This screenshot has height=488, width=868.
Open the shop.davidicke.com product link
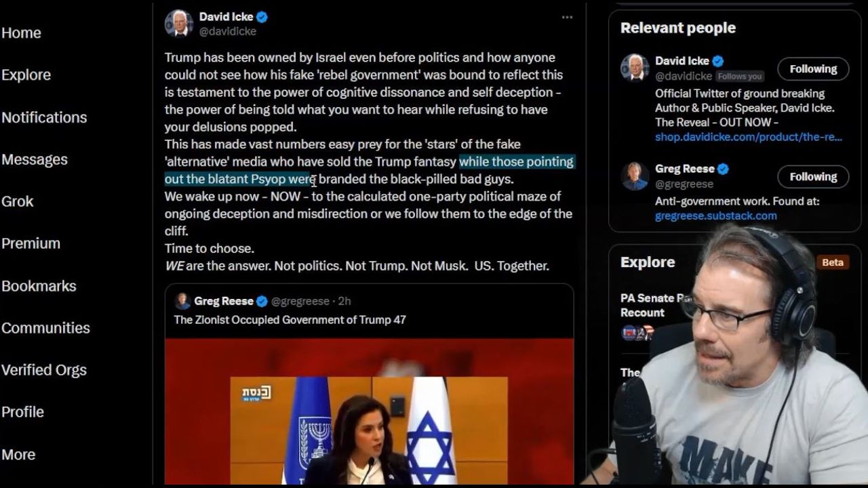pyautogui.click(x=749, y=137)
